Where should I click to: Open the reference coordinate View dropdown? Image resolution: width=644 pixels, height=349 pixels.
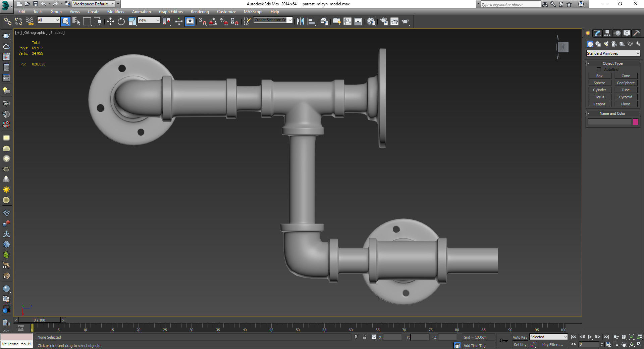click(x=149, y=20)
